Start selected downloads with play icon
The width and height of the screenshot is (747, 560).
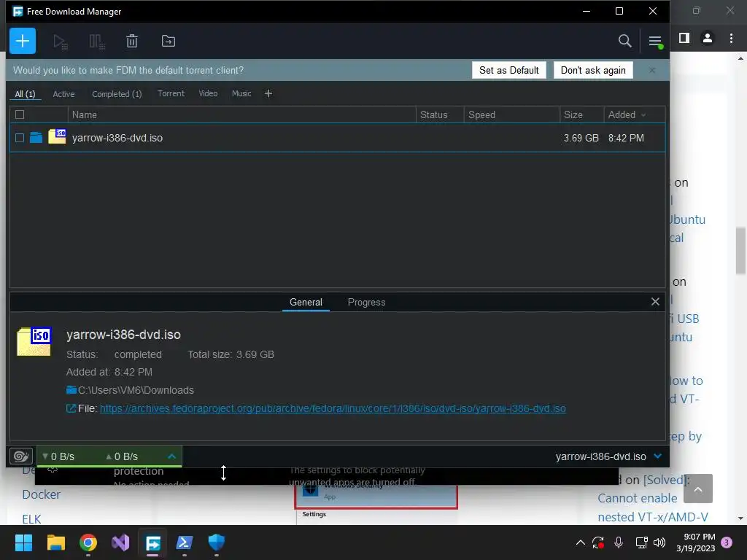point(60,42)
